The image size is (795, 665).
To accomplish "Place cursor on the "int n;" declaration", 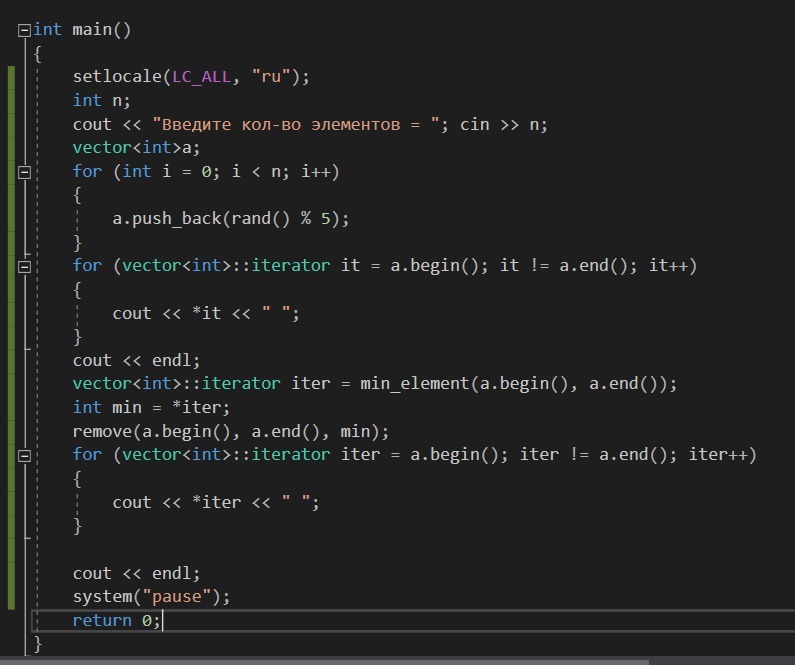I will click(101, 100).
